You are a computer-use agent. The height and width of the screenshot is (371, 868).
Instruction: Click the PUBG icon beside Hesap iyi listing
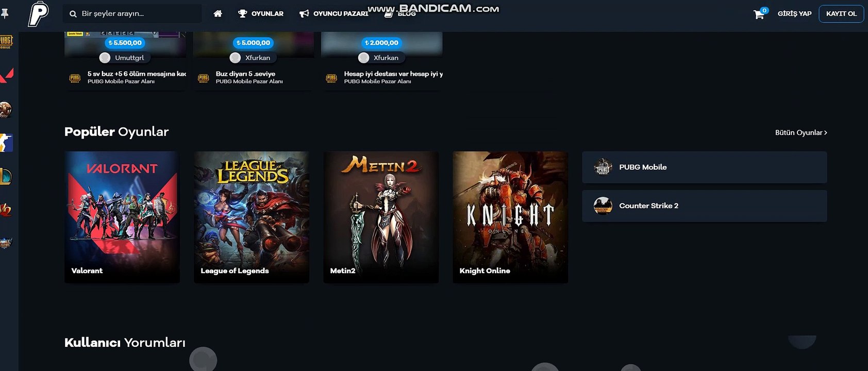click(x=331, y=78)
